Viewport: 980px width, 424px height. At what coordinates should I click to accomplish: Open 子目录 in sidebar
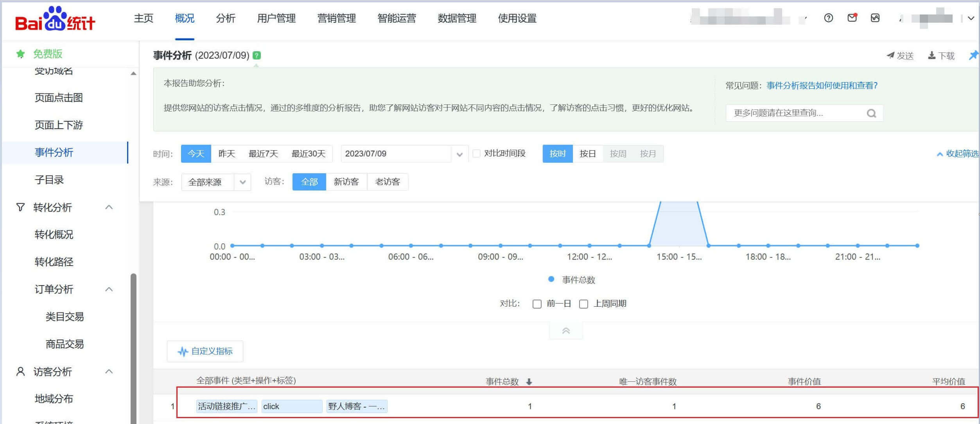49,180
